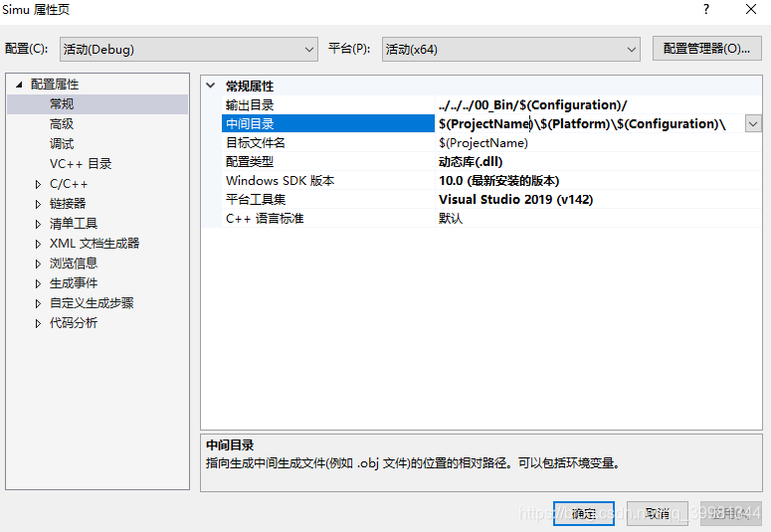Collapse the 配置属性 tree node

[x=19, y=85]
